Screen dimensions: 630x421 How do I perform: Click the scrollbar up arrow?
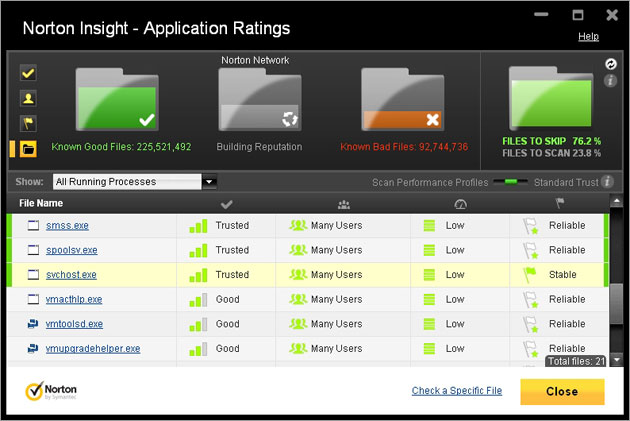616,200
